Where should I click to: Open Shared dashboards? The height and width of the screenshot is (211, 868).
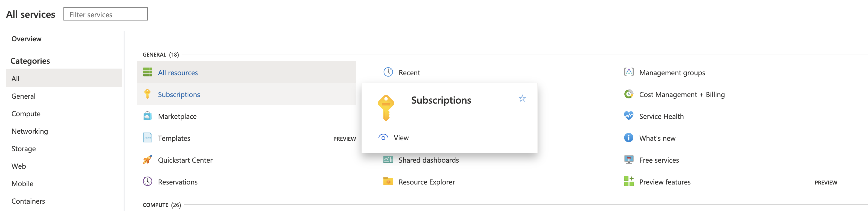[428, 160]
